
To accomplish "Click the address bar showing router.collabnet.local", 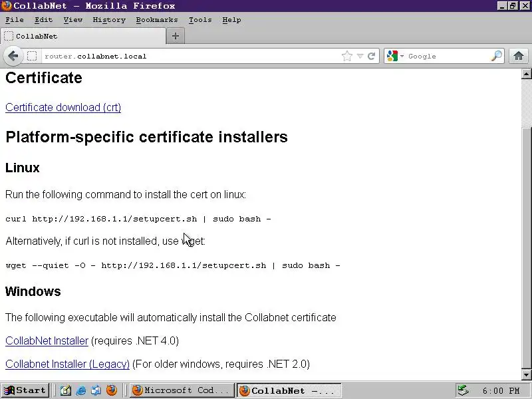I will tap(192, 56).
